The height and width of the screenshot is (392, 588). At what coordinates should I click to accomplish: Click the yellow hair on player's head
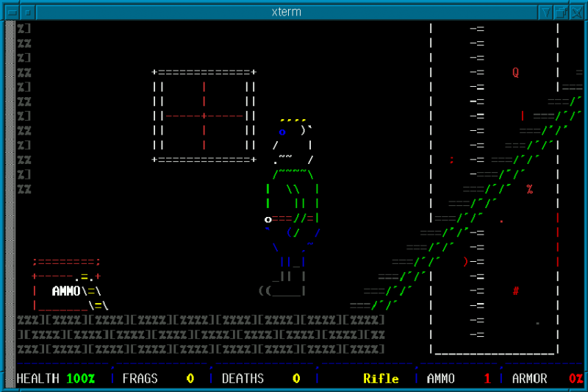[293, 121]
